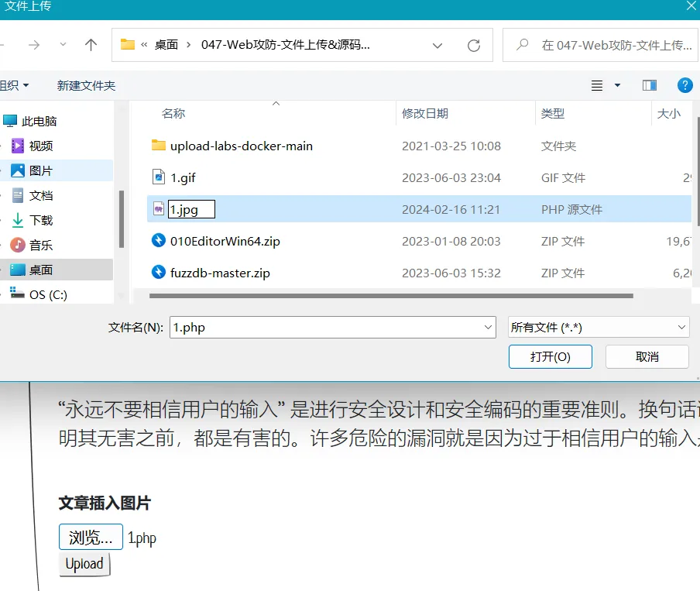The image size is (700, 591).
Task: Expand the address bar path history dropdown
Action: [x=437, y=45]
